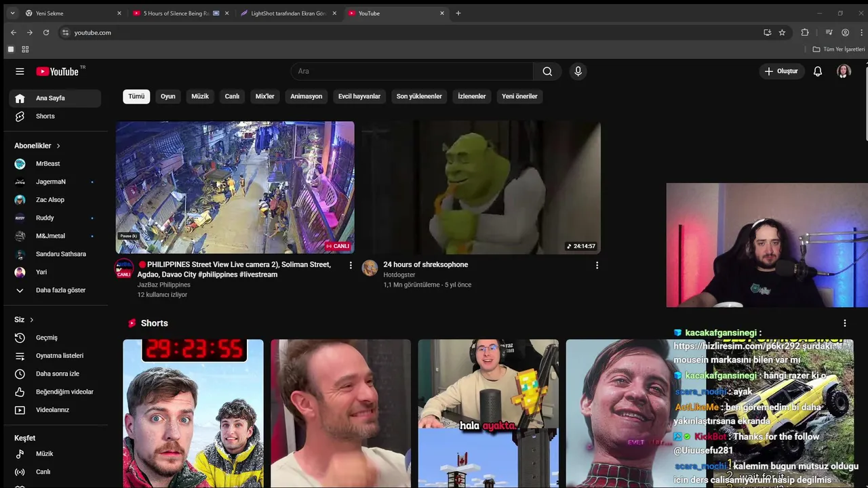Play the Philippines street live thumbnail

pos(235,187)
